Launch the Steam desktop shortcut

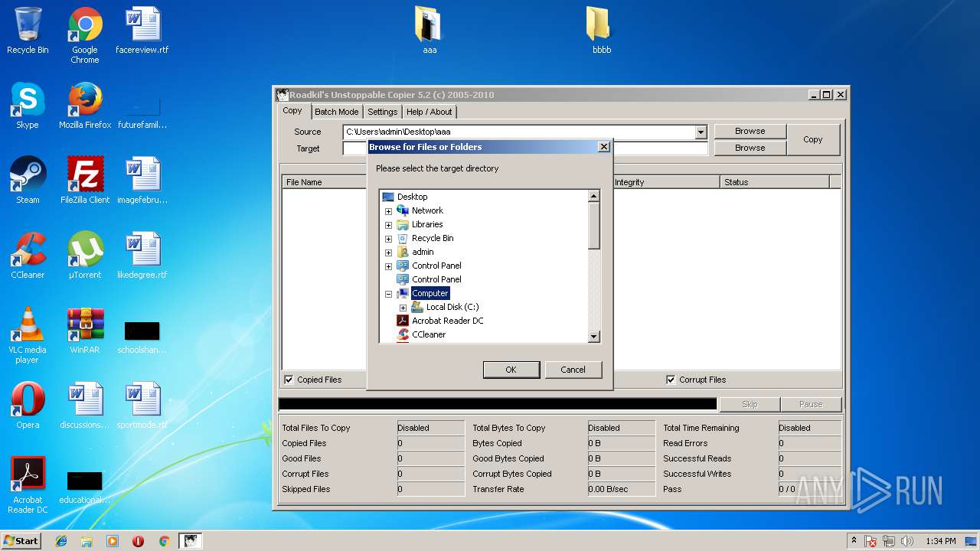(x=28, y=181)
